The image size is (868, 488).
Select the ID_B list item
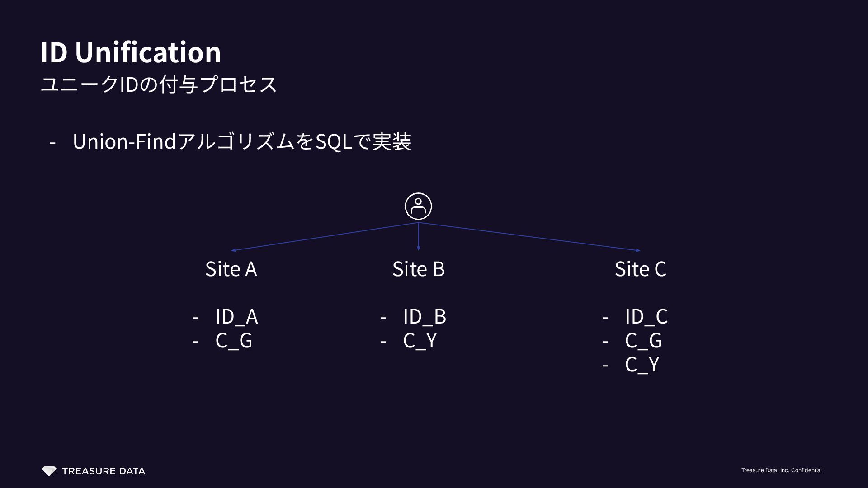click(425, 316)
